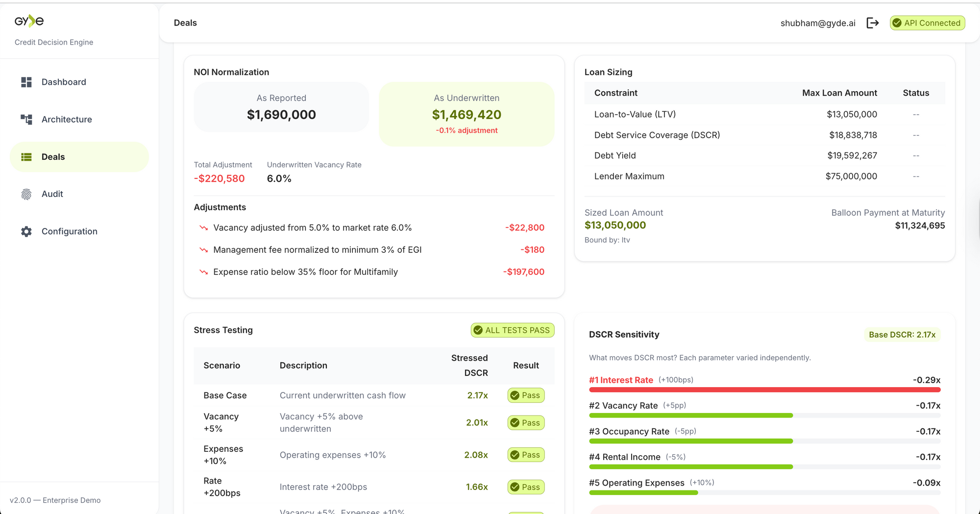Click the Loan-to-Value (LTV) constraint row
The height and width of the screenshot is (514, 980).
[x=764, y=115]
